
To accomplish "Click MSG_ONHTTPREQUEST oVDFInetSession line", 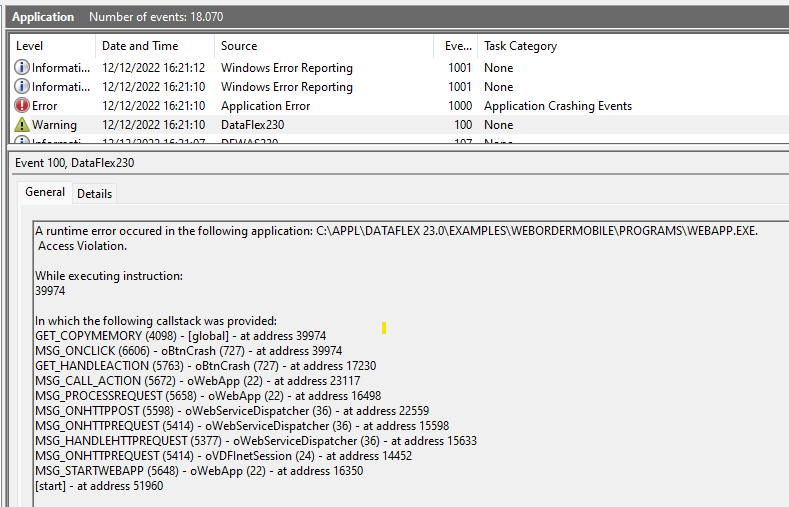I will coord(223,456).
